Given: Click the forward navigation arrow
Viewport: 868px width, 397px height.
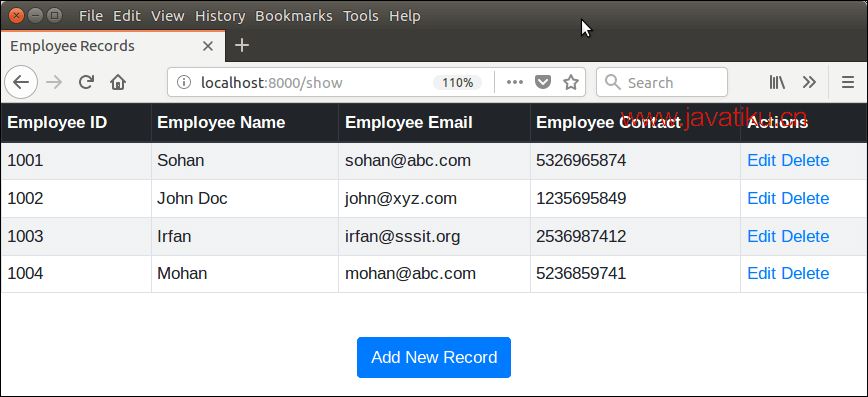Looking at the screenshot, I should [54, 83].
